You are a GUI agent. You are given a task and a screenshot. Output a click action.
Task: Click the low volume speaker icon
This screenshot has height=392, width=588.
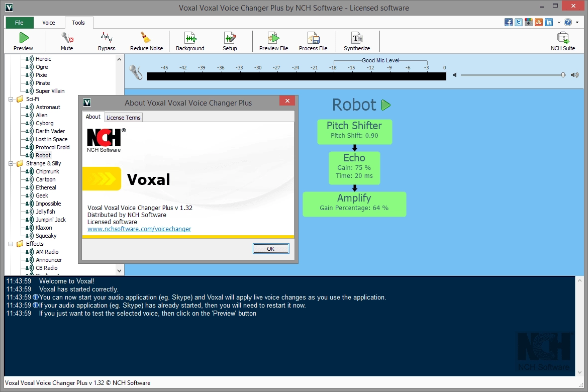pos(454,75)
